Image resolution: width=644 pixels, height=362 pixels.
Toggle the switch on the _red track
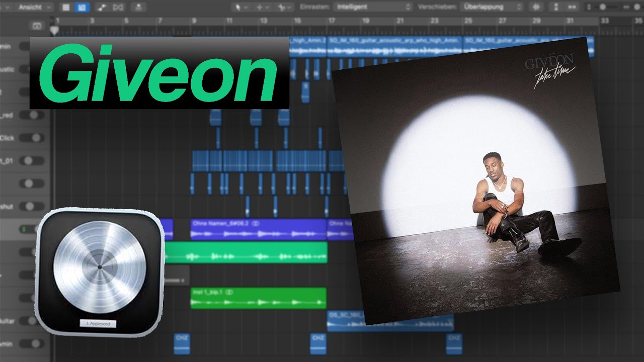(x=31, y=115)
